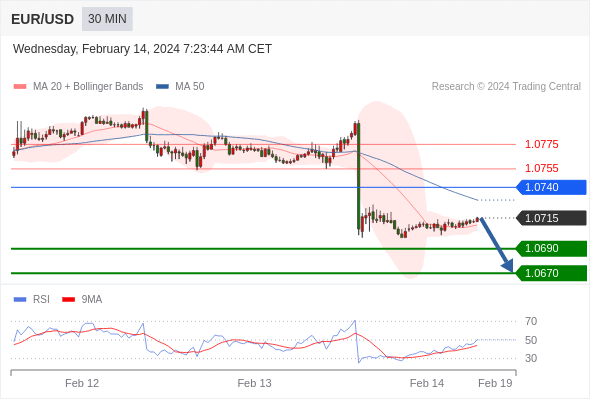
Task: Click the Feb 19 date axis label
Action: click(495, 383)
